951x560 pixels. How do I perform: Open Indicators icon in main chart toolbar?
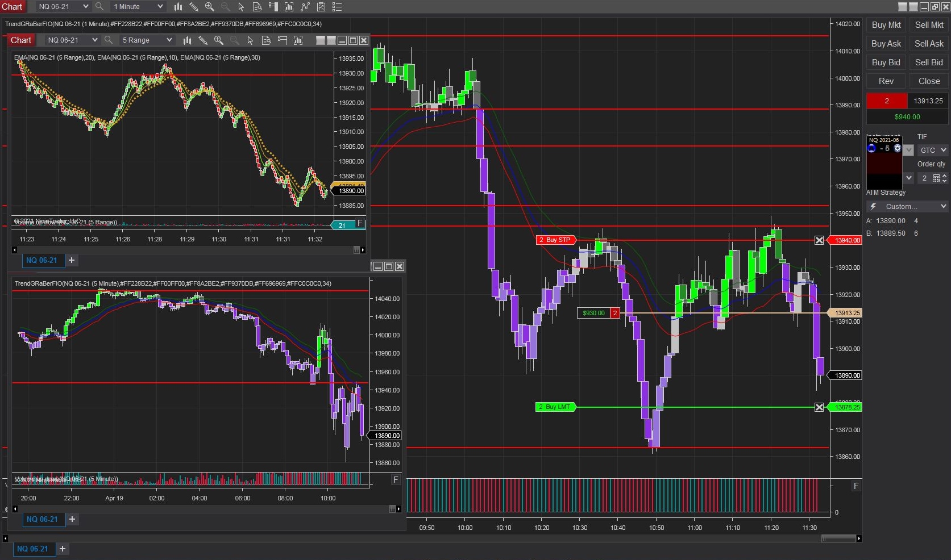pos(289,7)
